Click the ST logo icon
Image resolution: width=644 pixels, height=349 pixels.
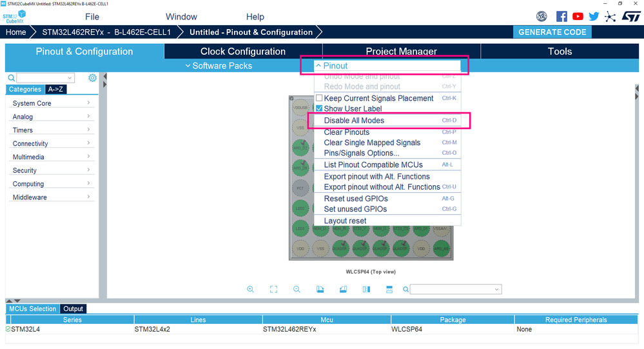[x=631, y=16]
